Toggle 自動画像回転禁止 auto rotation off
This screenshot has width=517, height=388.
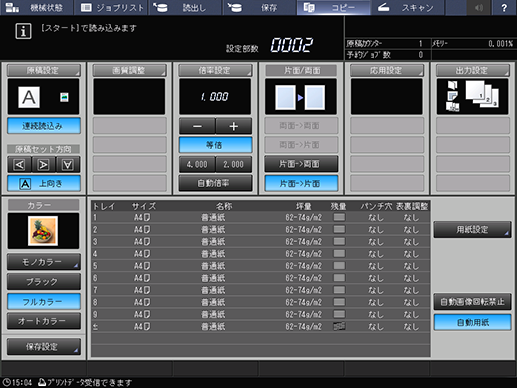coord(472,302)
